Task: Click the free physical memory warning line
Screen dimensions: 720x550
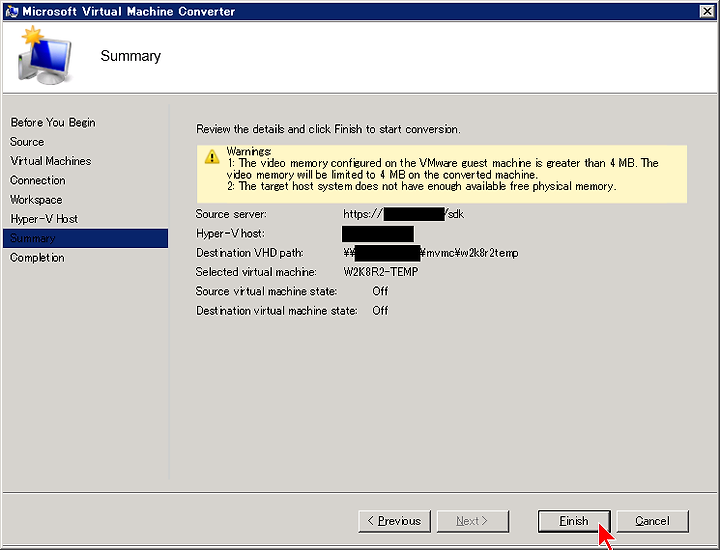Action: (x=422, y=186)
